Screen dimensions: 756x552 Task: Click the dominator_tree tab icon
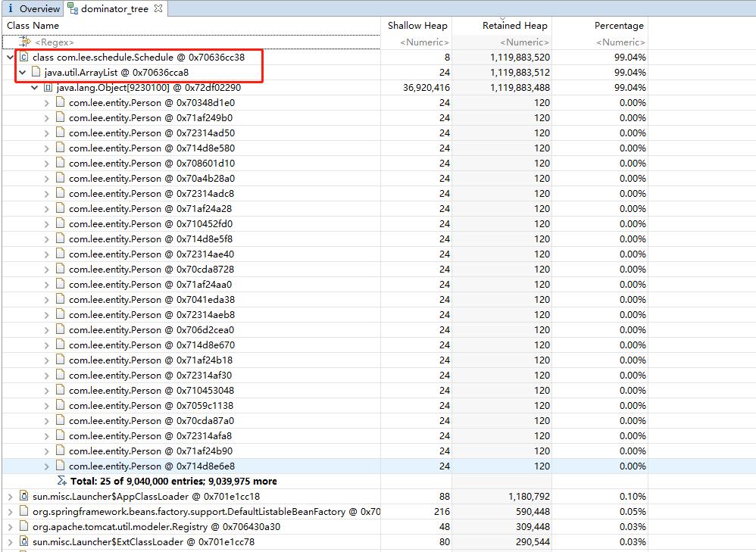pos(72,9)
